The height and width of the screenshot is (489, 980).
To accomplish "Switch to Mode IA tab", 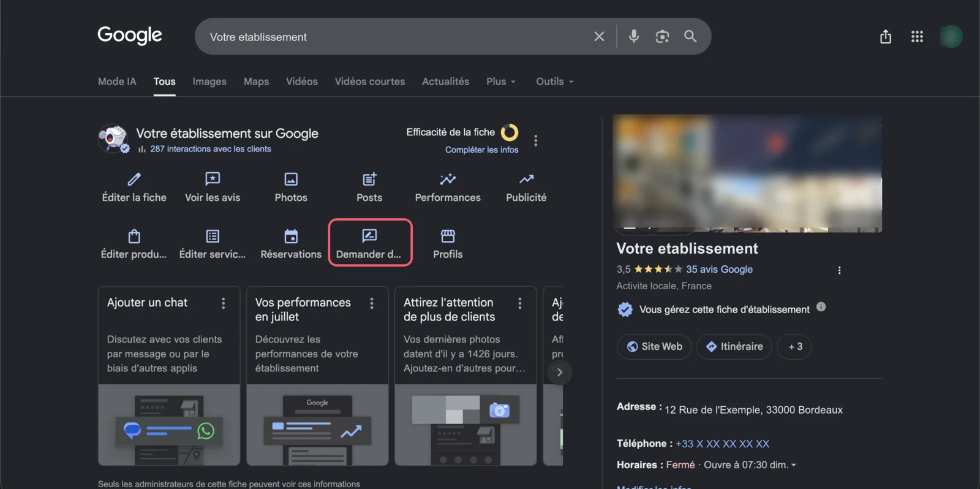I will (x=117, y=81).
